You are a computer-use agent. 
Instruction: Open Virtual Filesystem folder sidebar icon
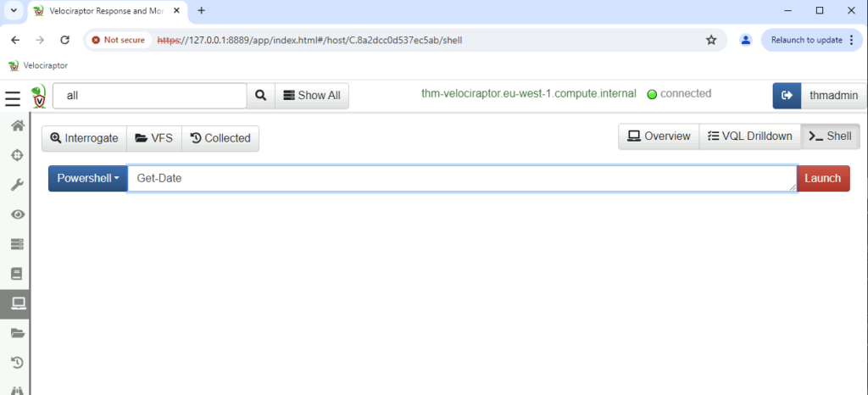click(x=18, y=333)
